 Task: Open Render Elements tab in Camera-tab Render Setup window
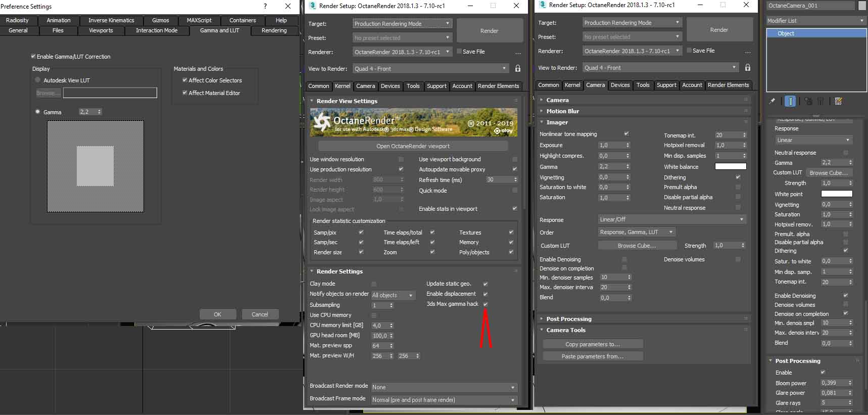tap(728, 85)
